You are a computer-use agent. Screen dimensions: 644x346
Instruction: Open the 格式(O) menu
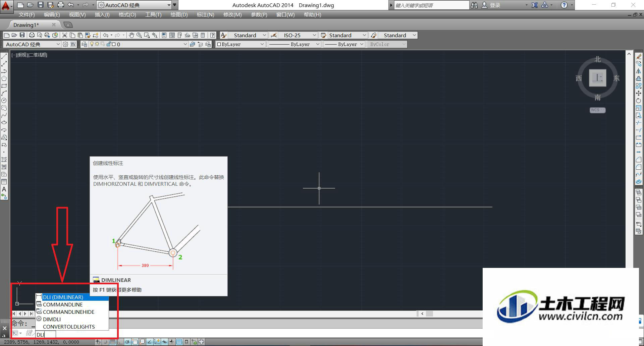point(127,15)
